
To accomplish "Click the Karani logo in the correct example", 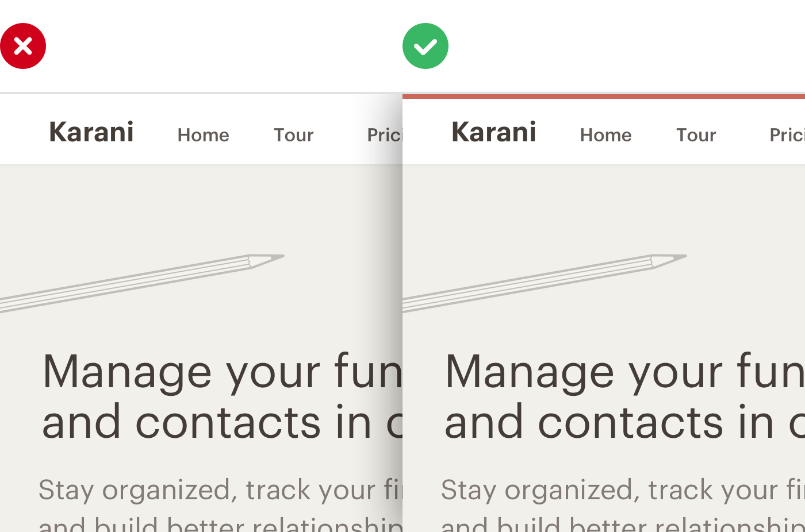I will 494,132.
